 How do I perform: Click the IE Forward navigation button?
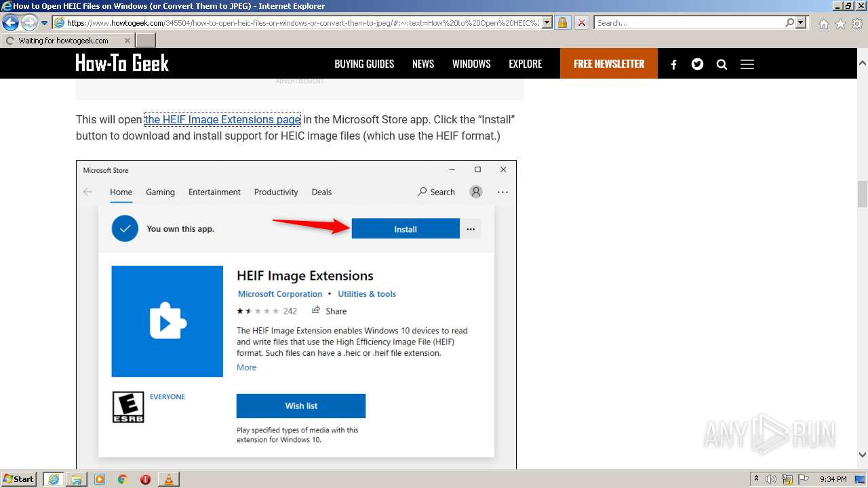[29, 23]
